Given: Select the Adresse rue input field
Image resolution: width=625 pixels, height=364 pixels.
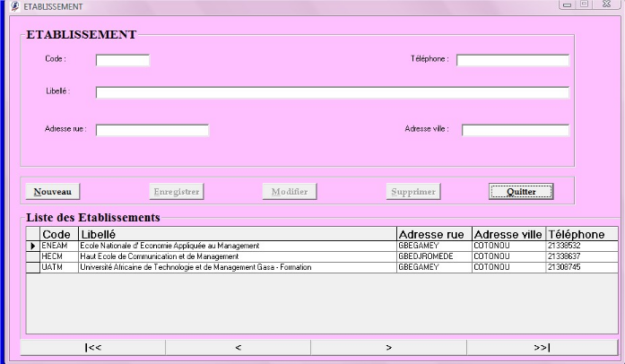Looking at the screenshot, I should pos(152,130).
